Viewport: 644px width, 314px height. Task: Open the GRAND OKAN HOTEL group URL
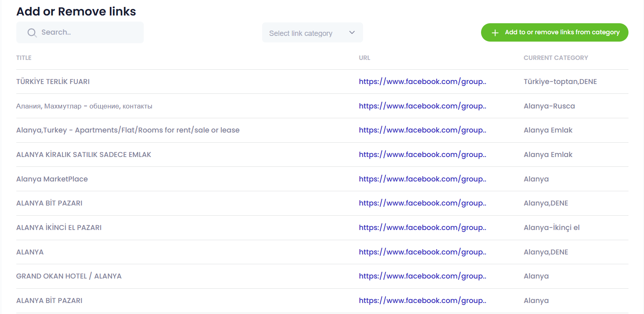click(x=422, y=276)
